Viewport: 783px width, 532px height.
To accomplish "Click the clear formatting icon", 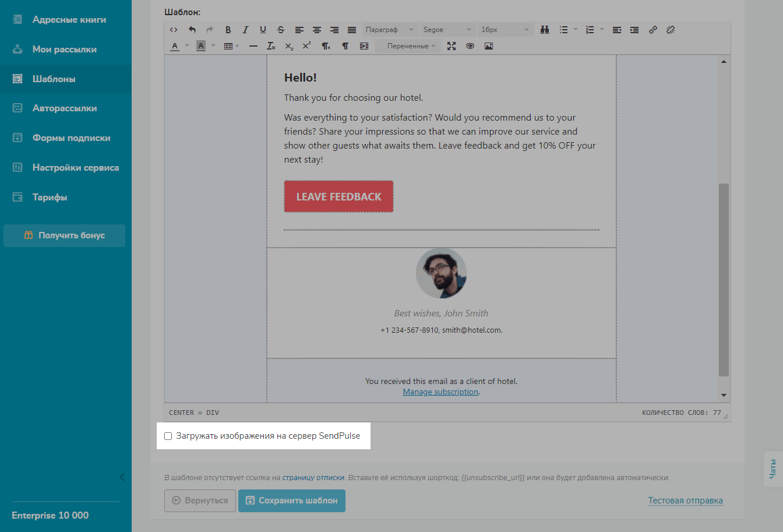I will click(271, 46).
